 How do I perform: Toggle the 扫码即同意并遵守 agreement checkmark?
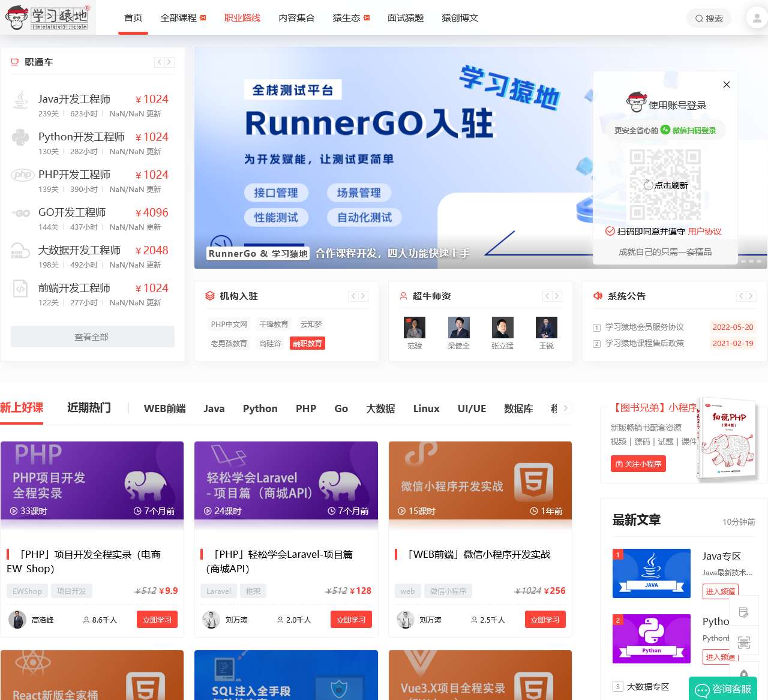click(x=610, y=231)
